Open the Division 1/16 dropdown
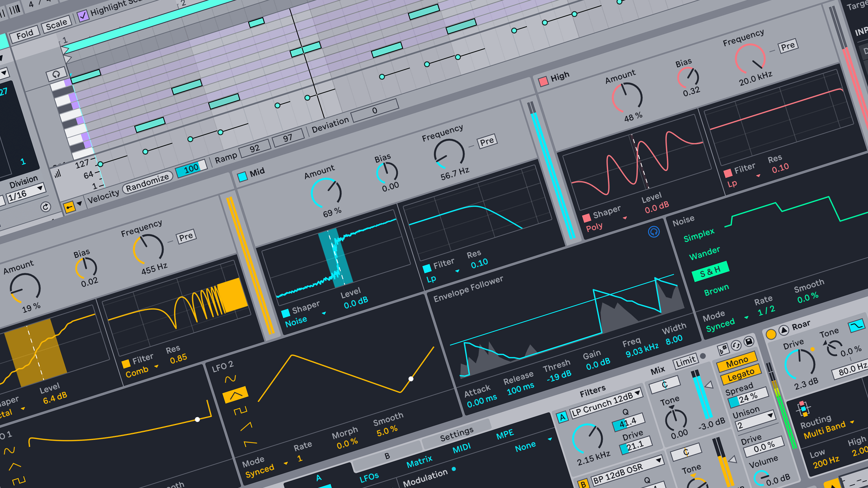 tap(26, 193)
